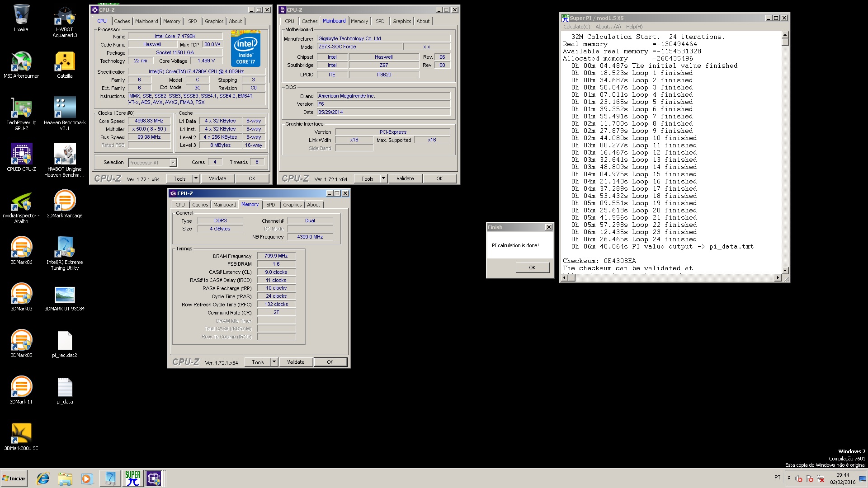Expand Processor #1 selection dropdown
This screenshot has width=868, height=488.
[173, 163]
